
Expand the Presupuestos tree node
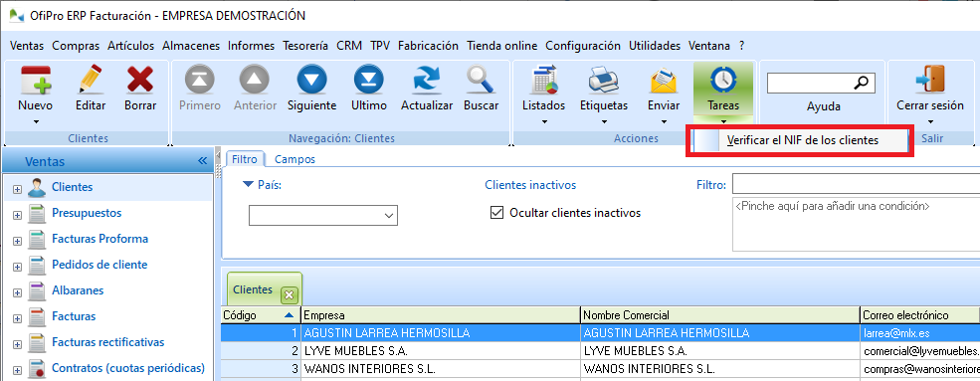[18, 215]
